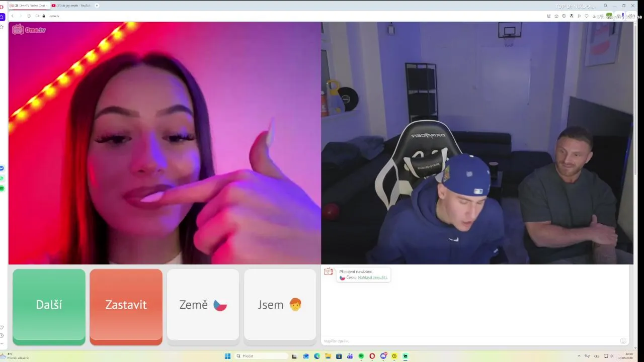Open the Opera menu logo
This screenshot has height=362, width=644.
[2, 6]
